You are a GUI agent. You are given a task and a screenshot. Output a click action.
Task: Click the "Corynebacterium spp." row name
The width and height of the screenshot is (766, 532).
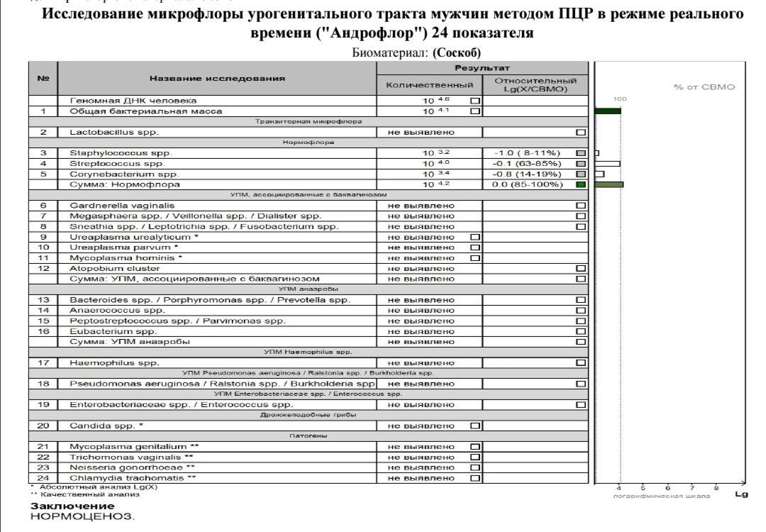tap(124, 174)
